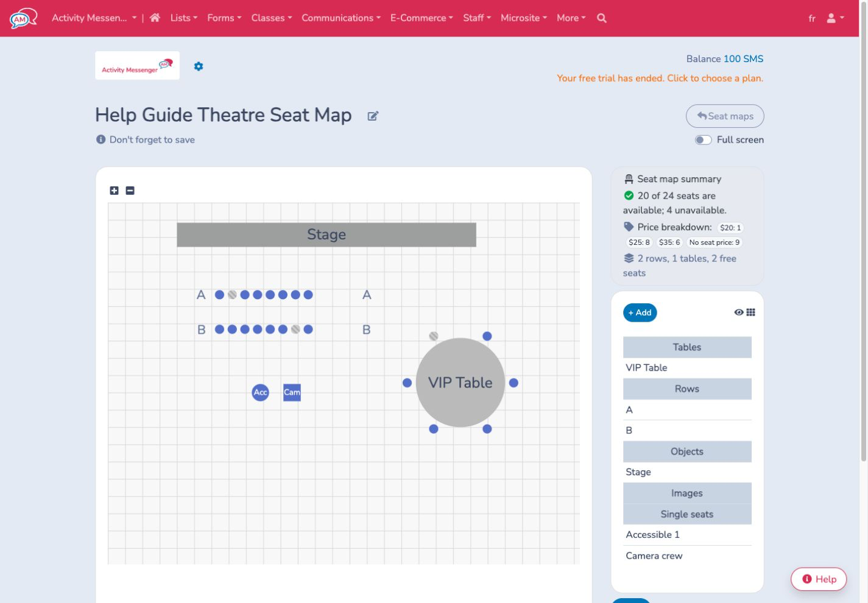Click the Images section header
Image resolution: width=868 pixels, height=603 pixels.
click(x=687, y=493)
